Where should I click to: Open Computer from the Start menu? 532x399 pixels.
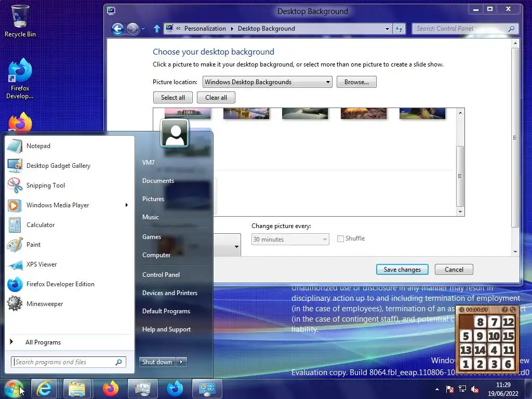tap(156, 255)
